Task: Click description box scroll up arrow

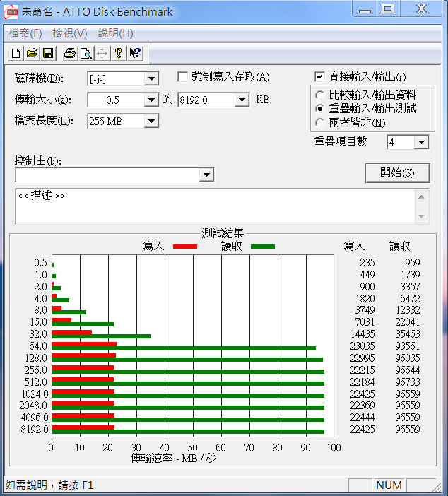Action: click(x=421, y=197)
